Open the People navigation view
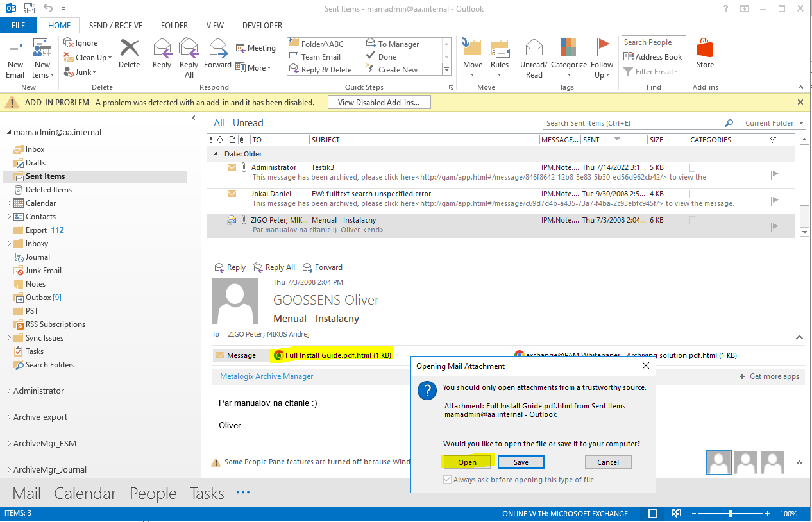This screenshot has width=812, height=522. click(153, 493)
